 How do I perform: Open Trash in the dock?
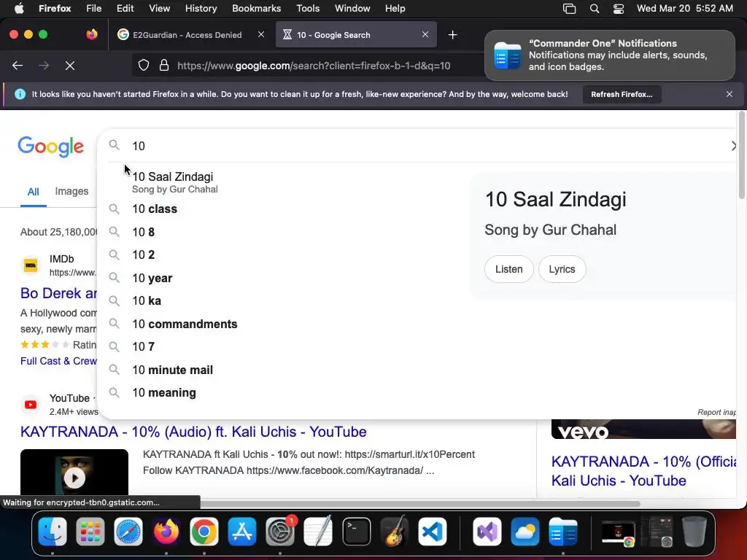pos(694,532)
